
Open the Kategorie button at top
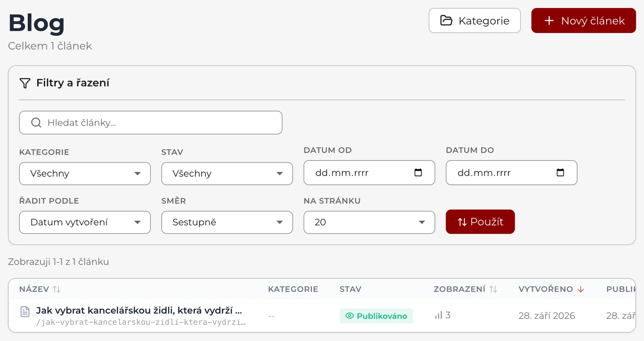coord(475,21)
